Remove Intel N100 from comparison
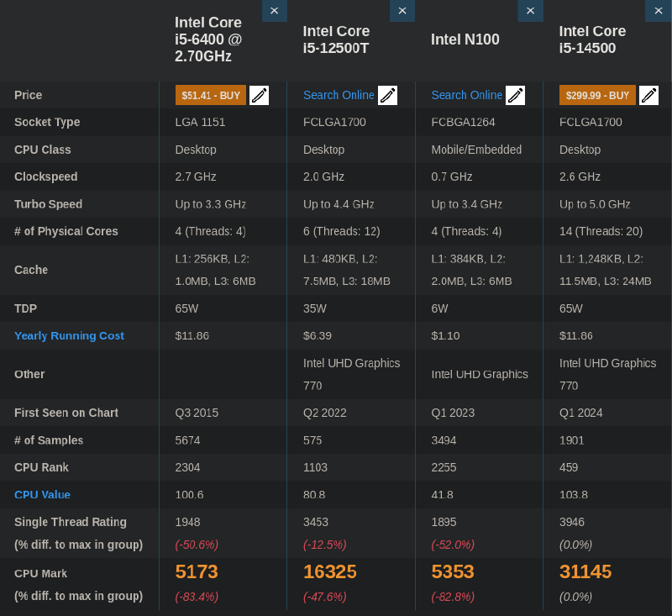Viewport: 672px width, 616px height. pyautogui.click(x=530, y=11)
